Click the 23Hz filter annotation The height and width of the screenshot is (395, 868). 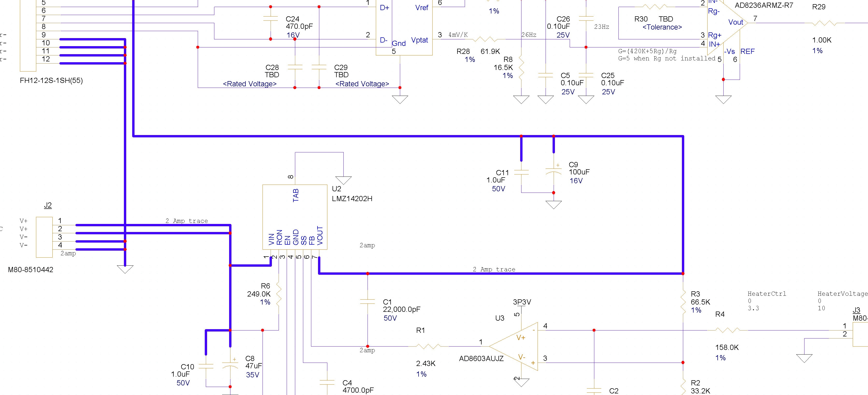pos(602,27)
